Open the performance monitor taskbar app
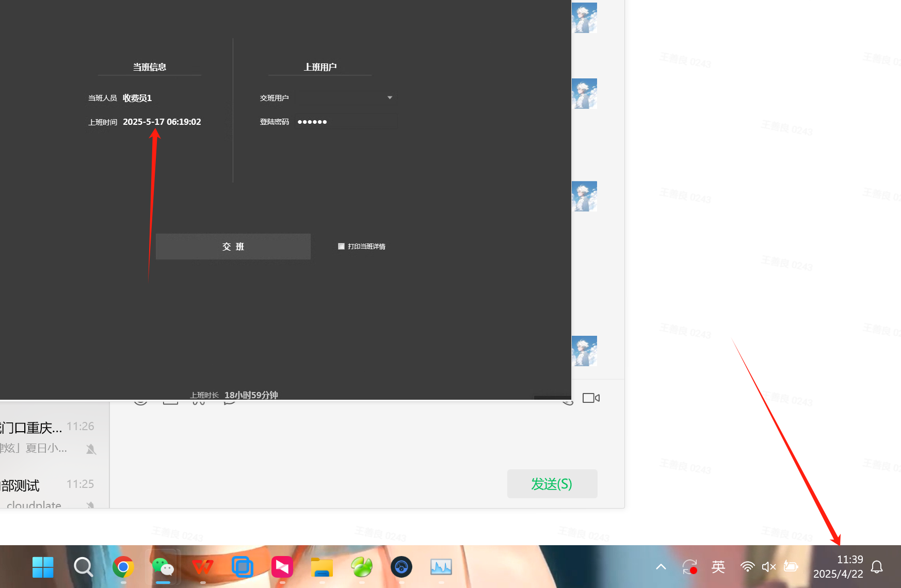This screenshot has height=588, width=901. [441, 567]
